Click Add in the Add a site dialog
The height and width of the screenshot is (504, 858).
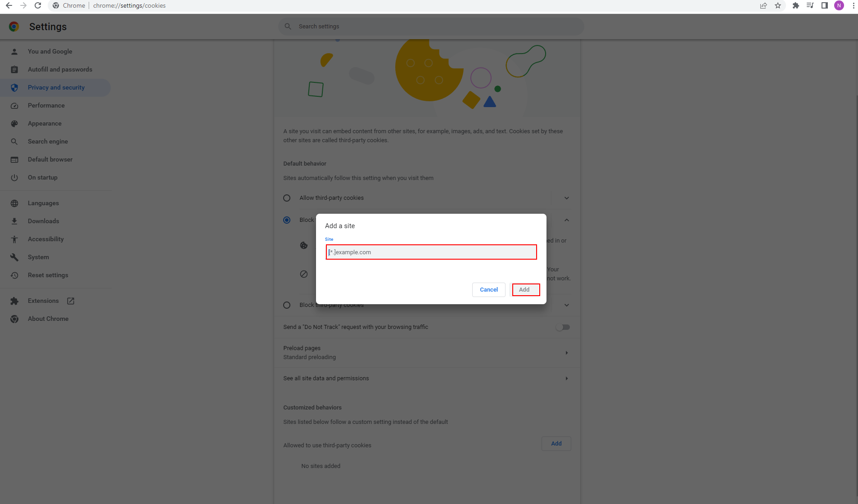(x=525, y=290)
